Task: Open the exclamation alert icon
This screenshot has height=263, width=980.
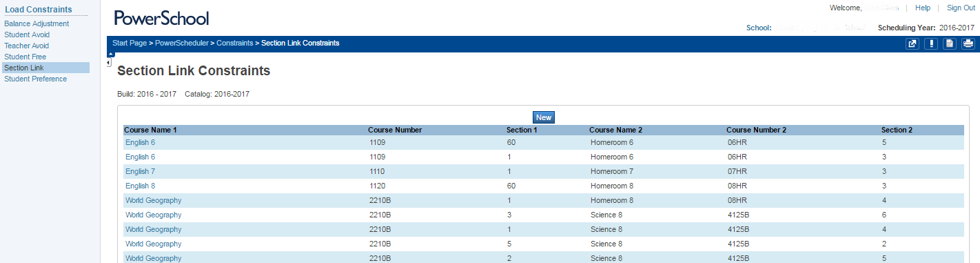Action: [931, 44]
